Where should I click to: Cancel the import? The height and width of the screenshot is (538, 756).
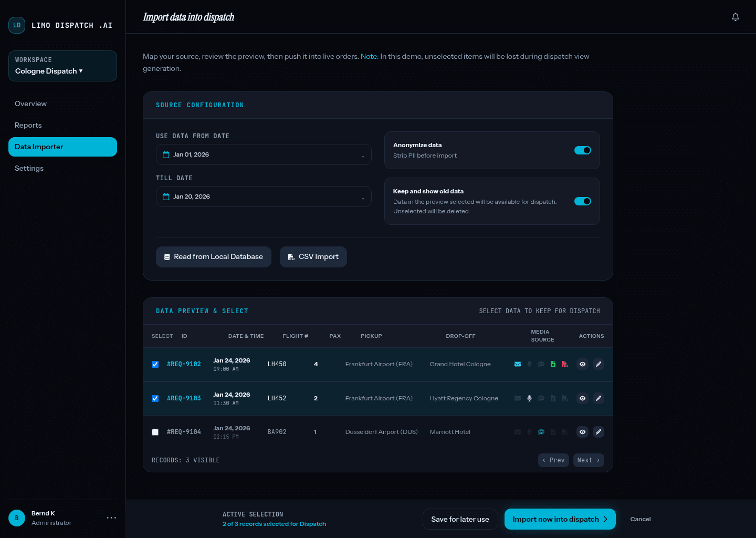pos(640,519)
